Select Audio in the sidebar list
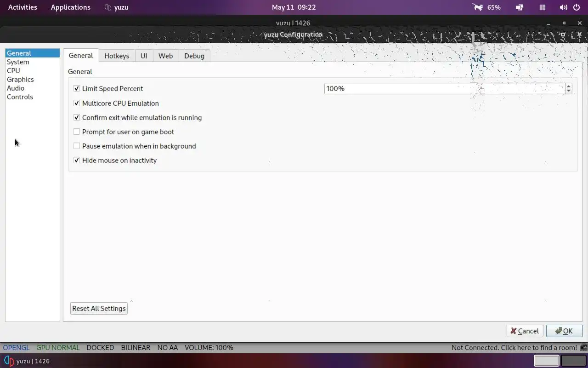588x368 pixels. [x=33, y=88]
